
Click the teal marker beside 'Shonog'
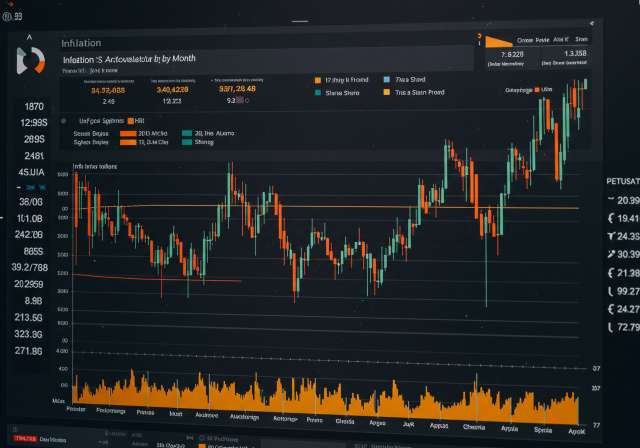tap(186, 142)
